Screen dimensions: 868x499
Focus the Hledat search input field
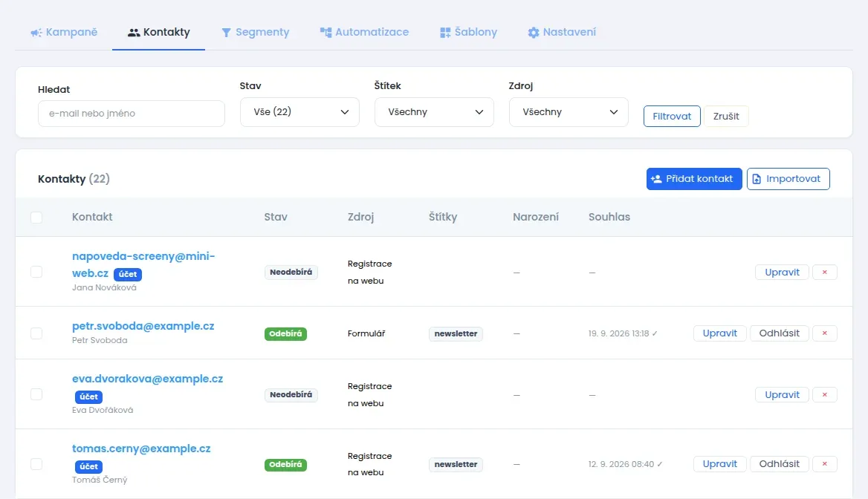132,114
